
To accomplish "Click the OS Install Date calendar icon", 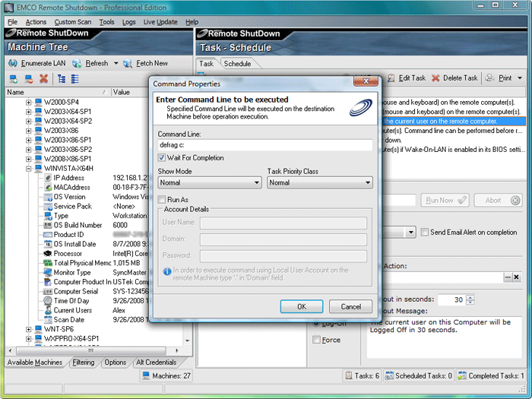I will 48,244.
